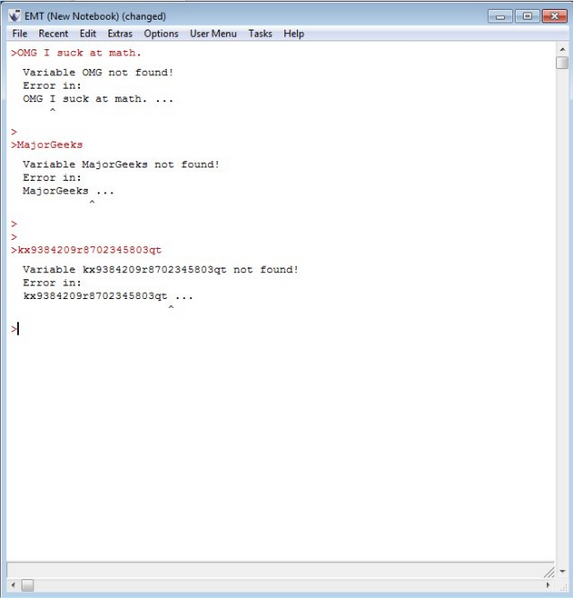Open the Extras menu
Screen dimensions: 573x599
[x=120, y=34]
